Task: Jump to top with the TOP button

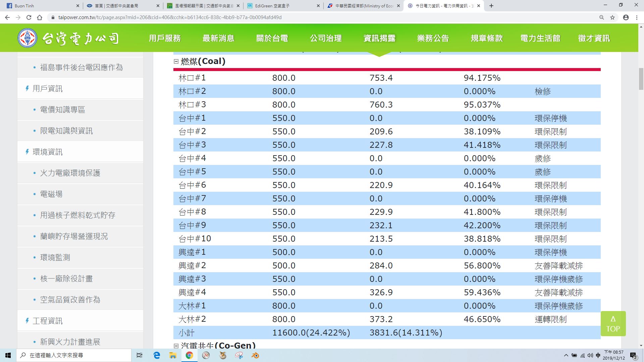Action: tap(613, 323)
